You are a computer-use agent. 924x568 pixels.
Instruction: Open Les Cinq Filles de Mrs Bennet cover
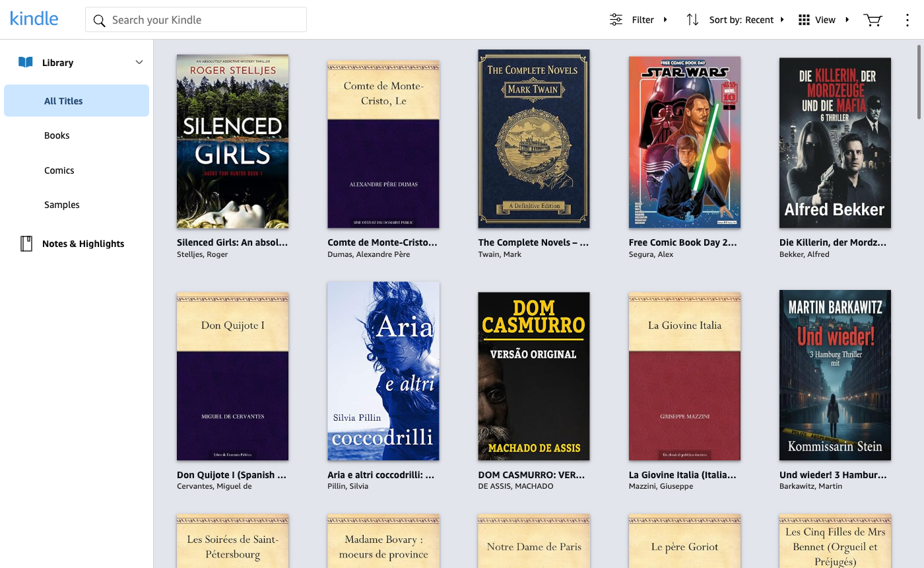(835, 541)
